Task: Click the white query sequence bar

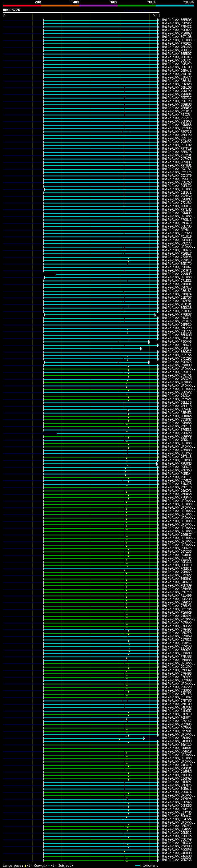Action: pos(81,12)
